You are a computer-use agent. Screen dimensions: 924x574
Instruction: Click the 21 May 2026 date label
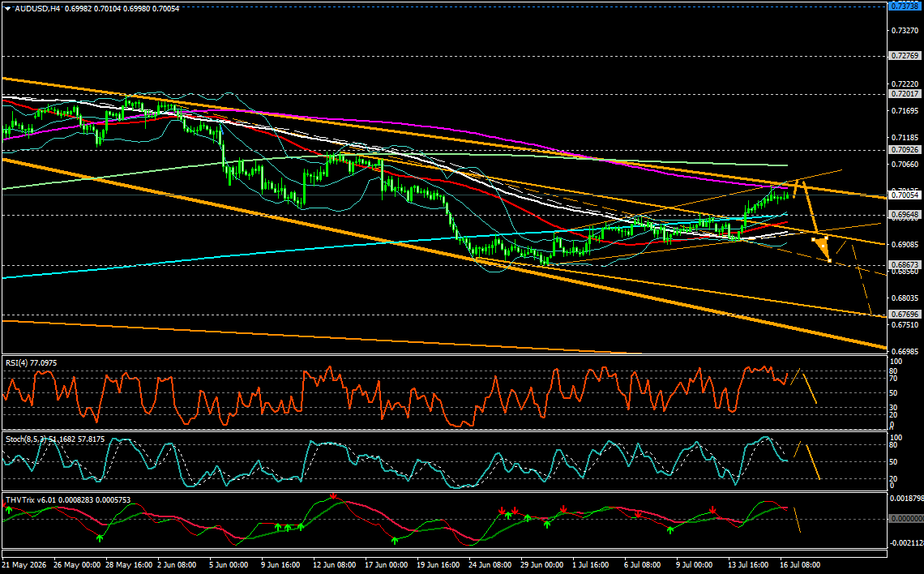(24, 564)
